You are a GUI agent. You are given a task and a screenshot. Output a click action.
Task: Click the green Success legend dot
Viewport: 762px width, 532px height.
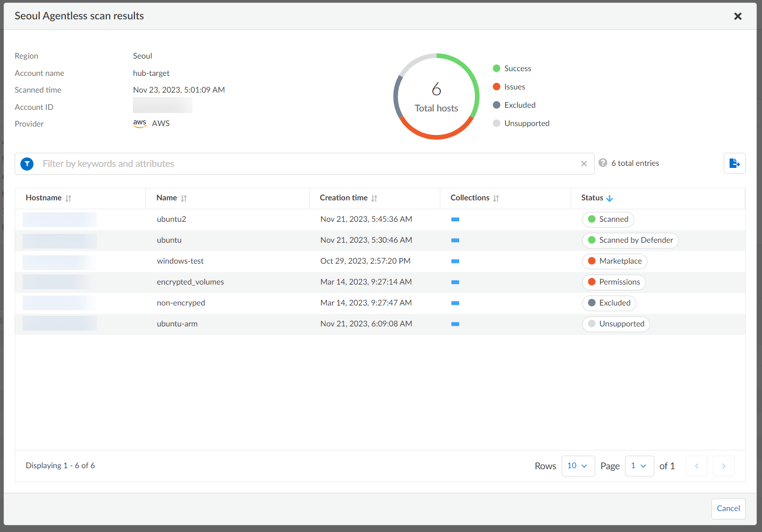click(x=497, y=69)
